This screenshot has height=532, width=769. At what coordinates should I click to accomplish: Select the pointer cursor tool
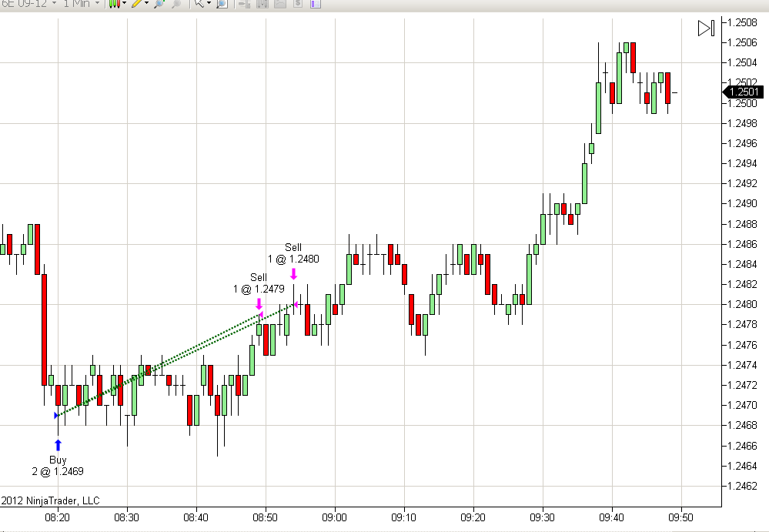(x=199, y=3)
